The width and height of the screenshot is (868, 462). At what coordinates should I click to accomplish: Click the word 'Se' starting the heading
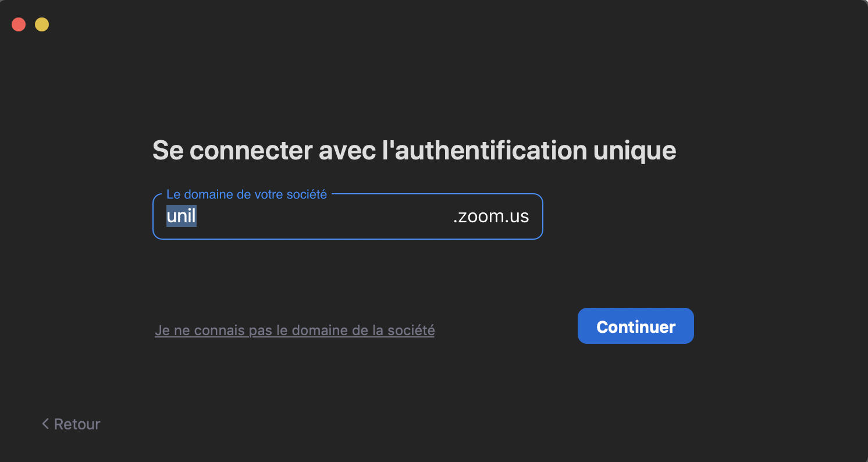pos(168,151)
